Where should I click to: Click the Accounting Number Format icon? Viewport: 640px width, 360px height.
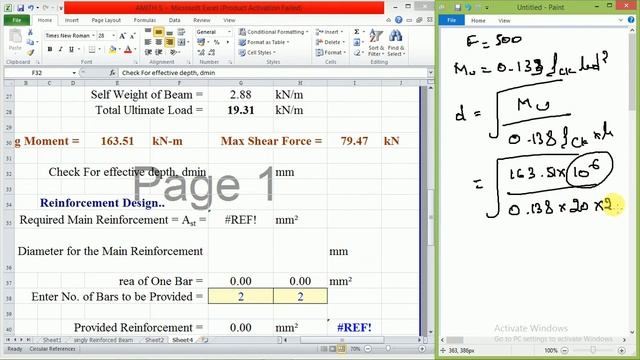[200, 42]
